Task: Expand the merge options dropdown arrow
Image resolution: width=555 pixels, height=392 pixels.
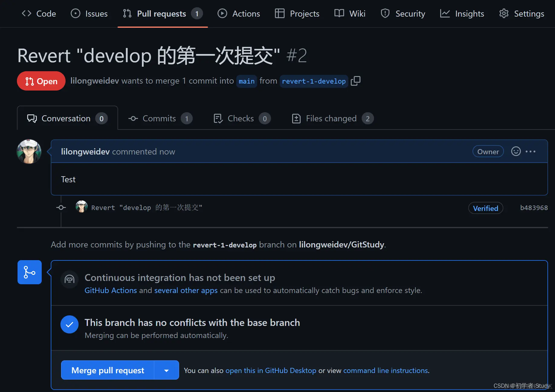Action: click(166, 370)
